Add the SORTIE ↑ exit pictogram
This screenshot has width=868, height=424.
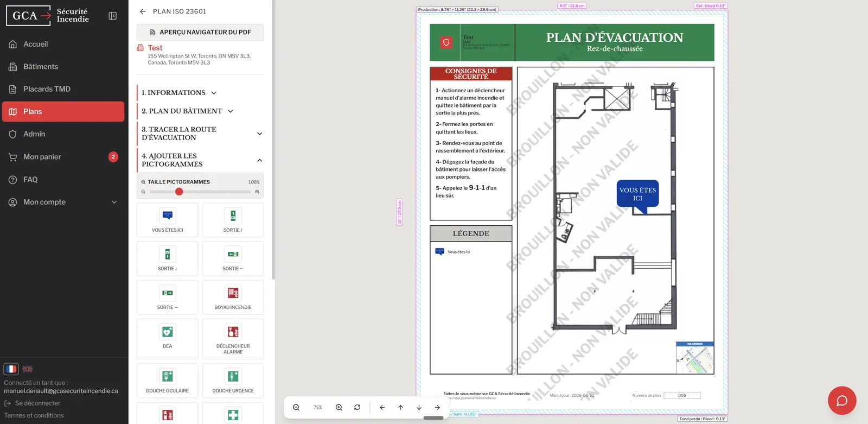tap(233, 220)
